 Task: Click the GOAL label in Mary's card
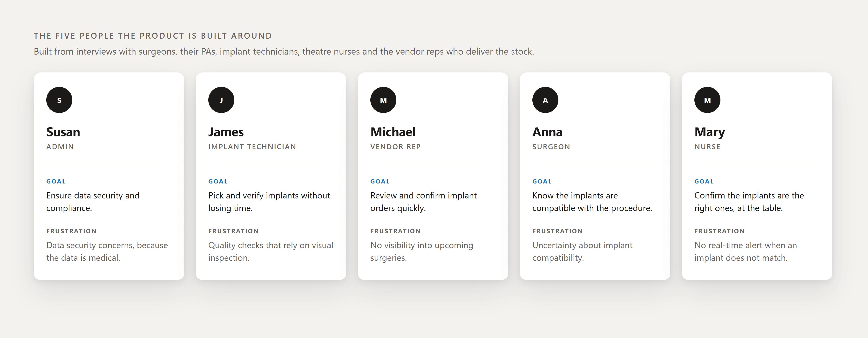[704, 181]
